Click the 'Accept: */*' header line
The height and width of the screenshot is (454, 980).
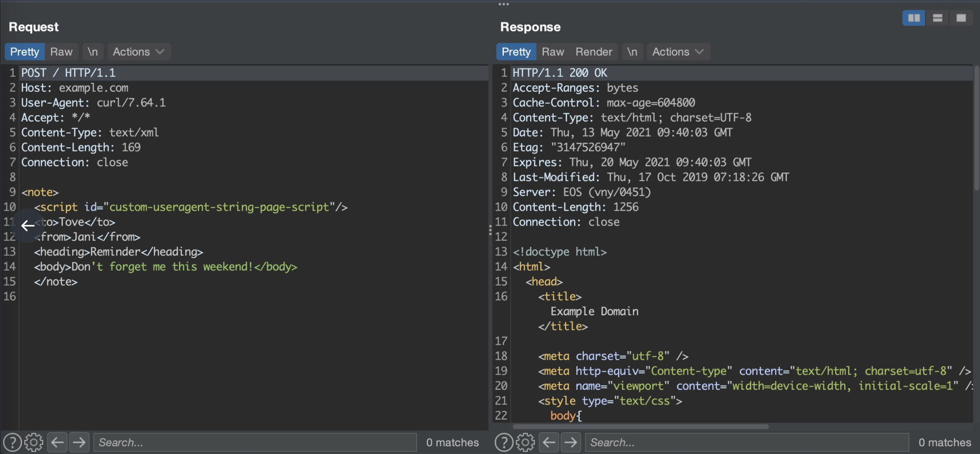(x=56, y=118)
